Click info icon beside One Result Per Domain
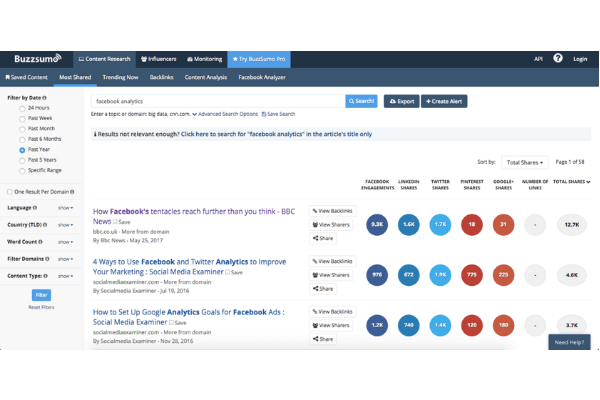 click(72, 192)
